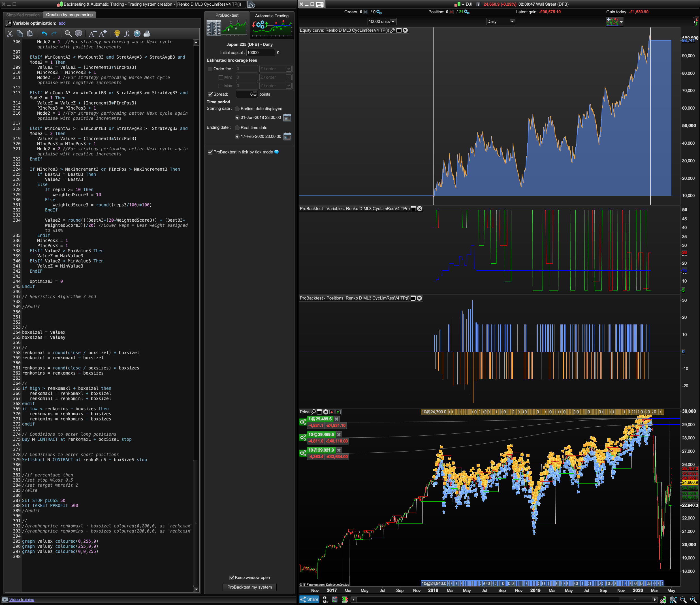This screenshot has width=700, height=605.
Task: Click ProBacktest my system button
Action: [249, 587]
